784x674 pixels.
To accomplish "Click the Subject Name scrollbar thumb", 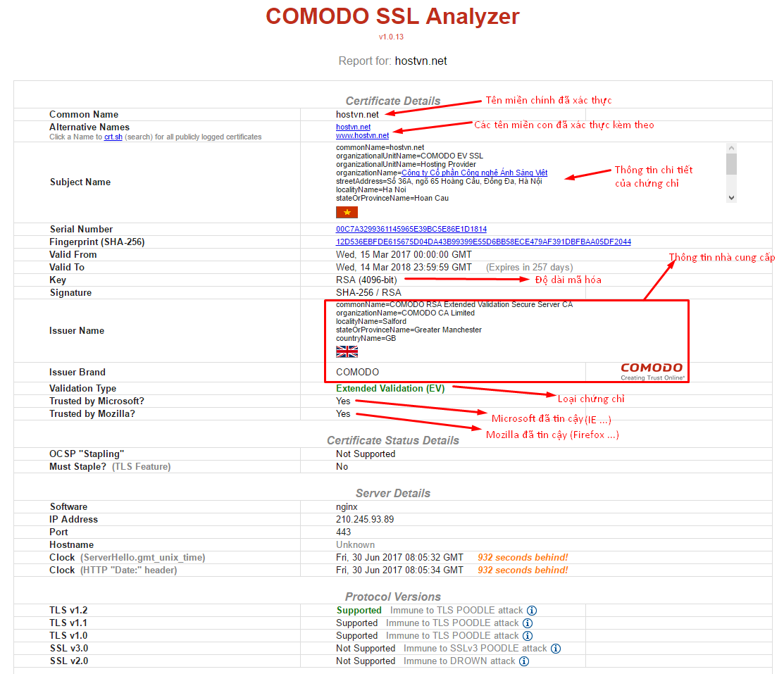I will pyautogui.click(x=731, y=164).
